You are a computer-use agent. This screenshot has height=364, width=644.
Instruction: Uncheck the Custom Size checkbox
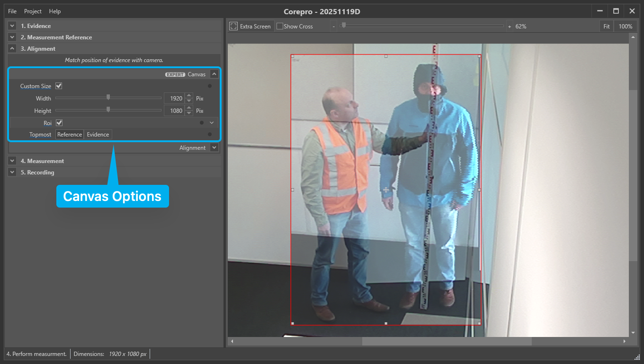tap(59, 86)
